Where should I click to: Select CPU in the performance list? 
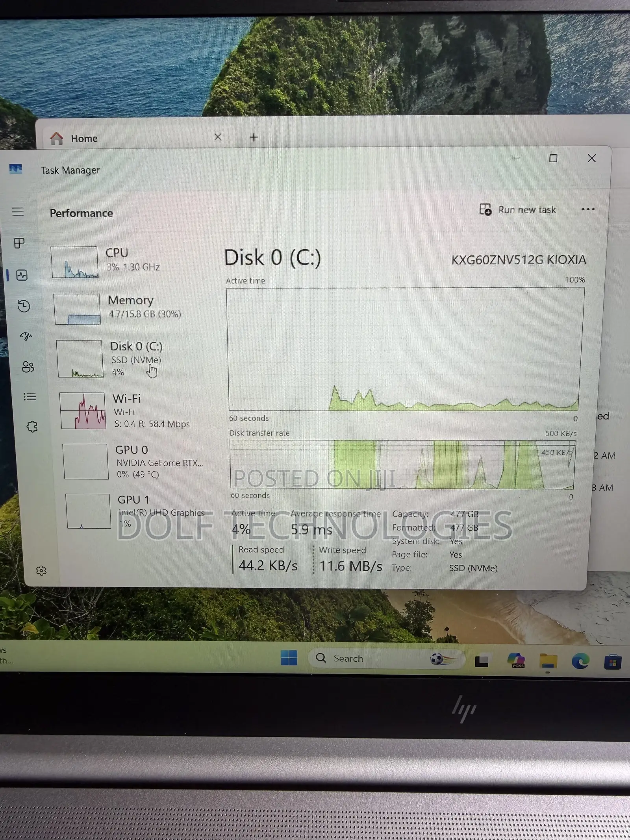click(x=130, y=262)
